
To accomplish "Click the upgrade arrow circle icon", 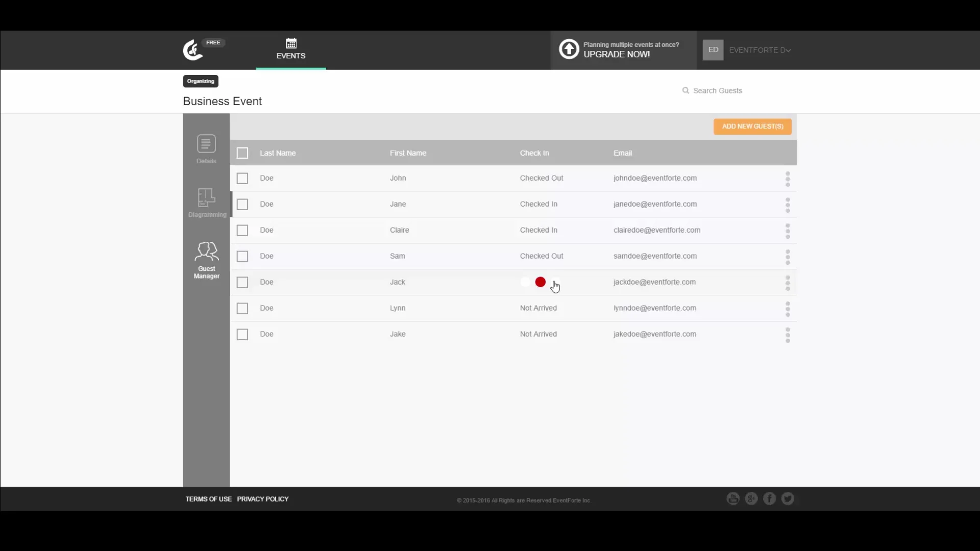I will click(x=569, y=49).
